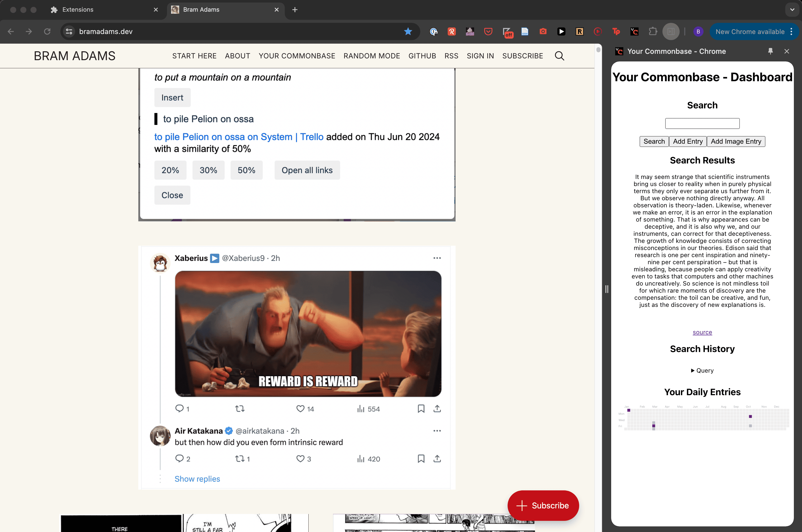Toggle the Chrome side panel button
This screenshot has height=532, width=802.
671,31
